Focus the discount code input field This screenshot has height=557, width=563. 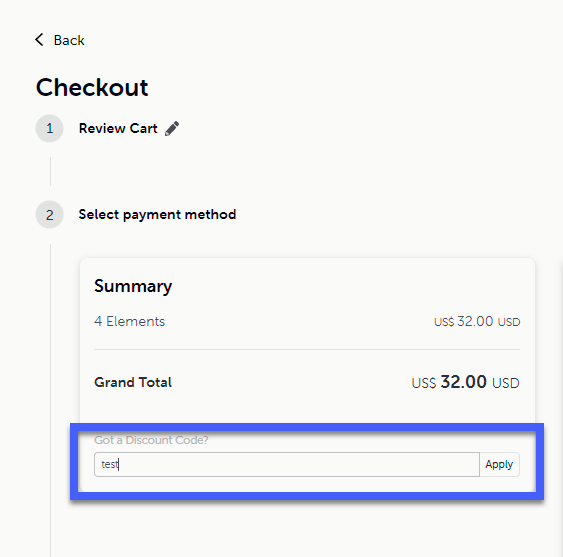click(x=287, y=464)
